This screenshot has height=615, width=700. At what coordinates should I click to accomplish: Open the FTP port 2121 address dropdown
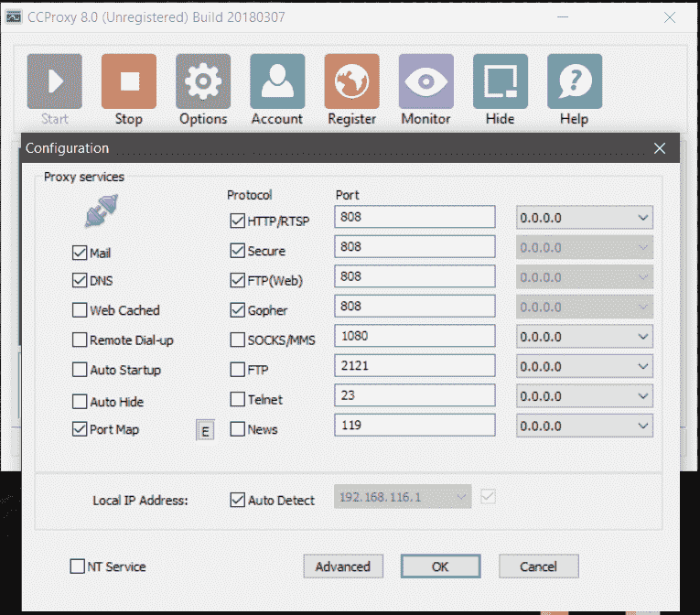coord(585,366)
